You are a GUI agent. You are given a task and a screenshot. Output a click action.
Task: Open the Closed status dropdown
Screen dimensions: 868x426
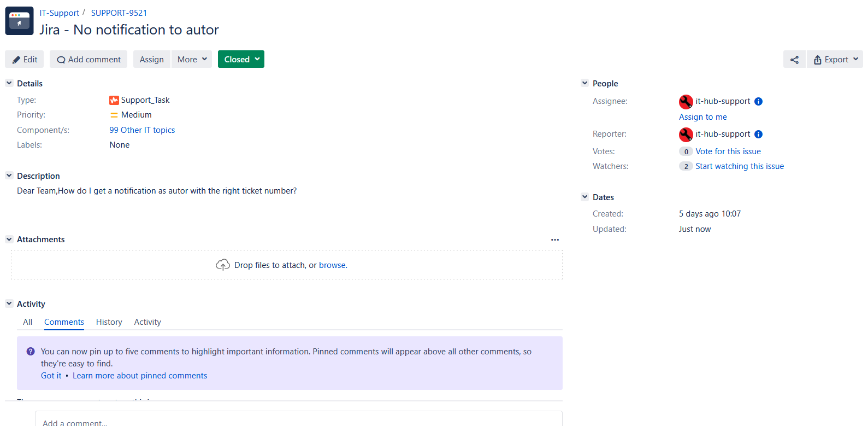(x=241, y=59)
